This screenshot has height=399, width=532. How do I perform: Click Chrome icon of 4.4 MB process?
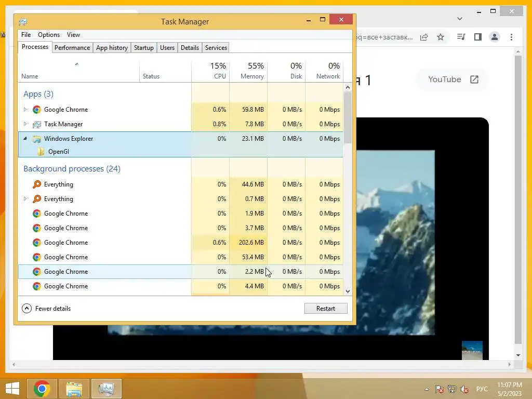(x=37, y=286)
